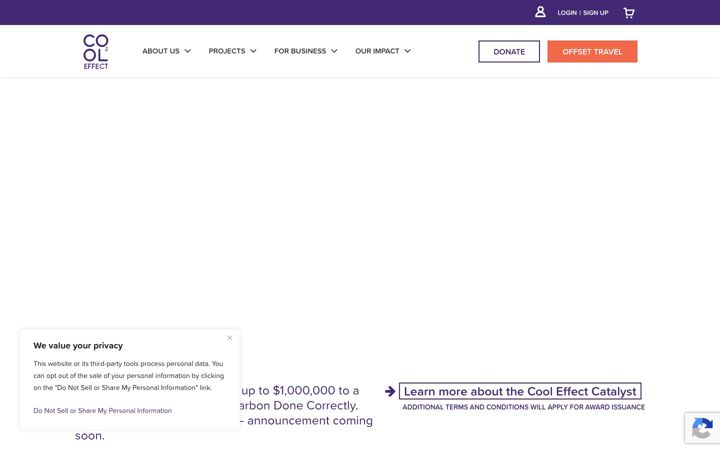Click the Offset Travel button
The width and height of the screenshot is (720, 450).
point(592,51)
